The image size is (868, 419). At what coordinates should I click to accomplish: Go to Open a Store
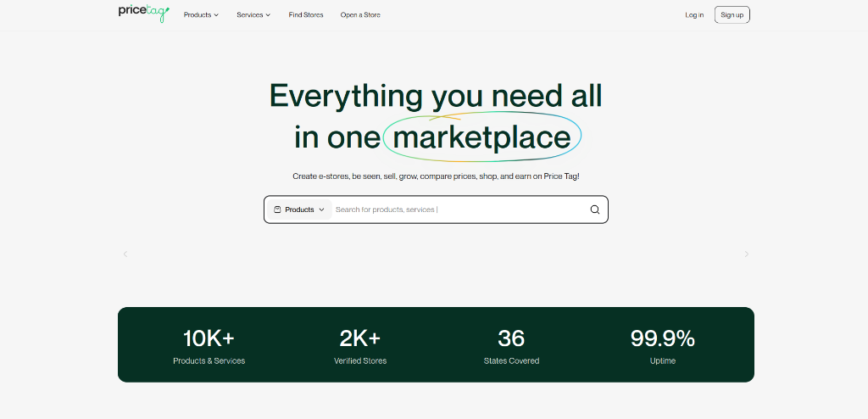pos(360,15)
